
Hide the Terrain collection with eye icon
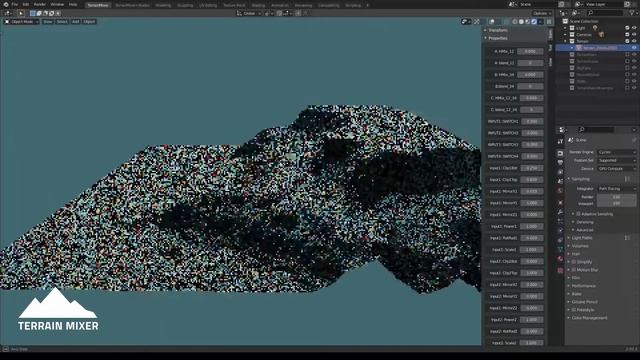pos(634,41)
